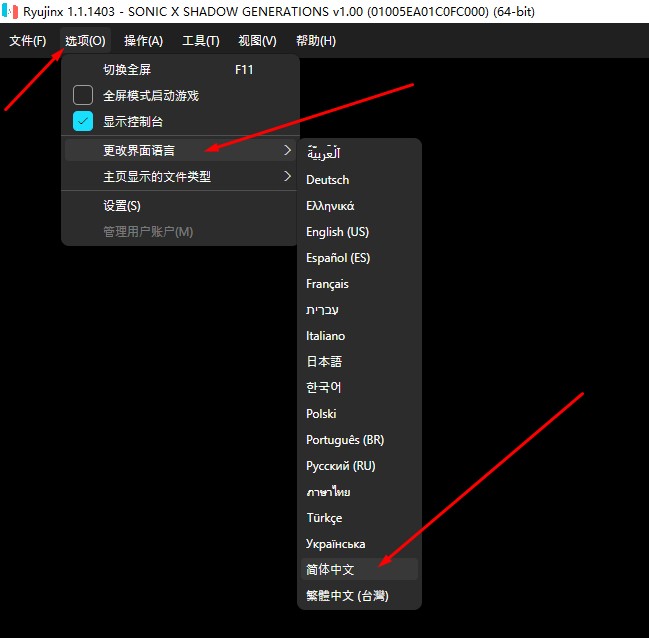Choose Français language

359,284
